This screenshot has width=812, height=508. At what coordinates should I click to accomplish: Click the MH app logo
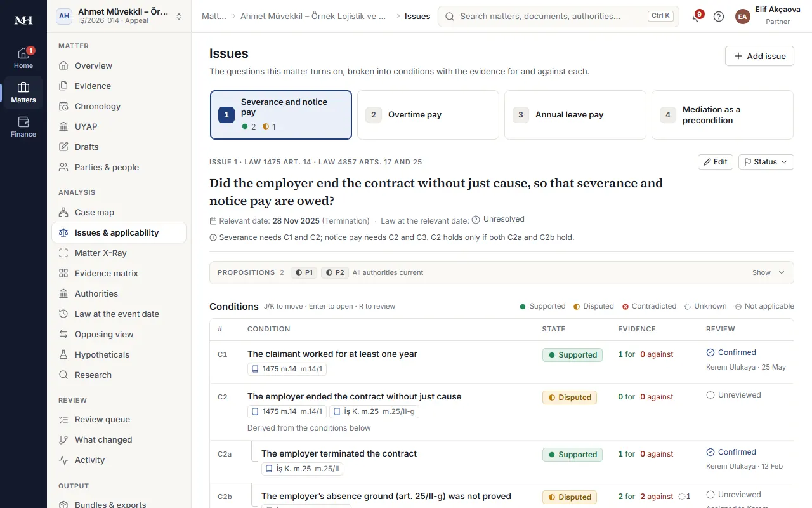23,20
